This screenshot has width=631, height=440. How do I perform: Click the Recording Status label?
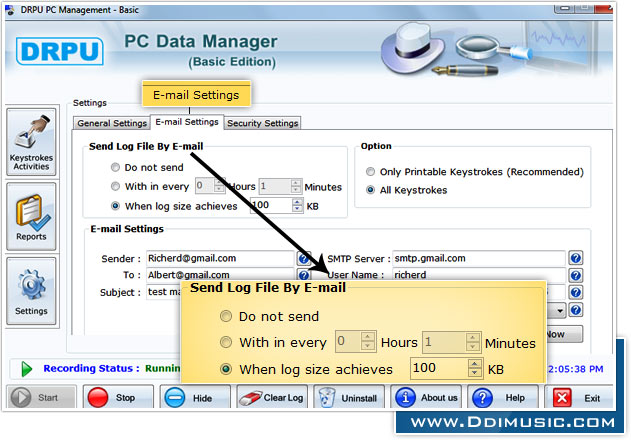(x=91, y=368)
